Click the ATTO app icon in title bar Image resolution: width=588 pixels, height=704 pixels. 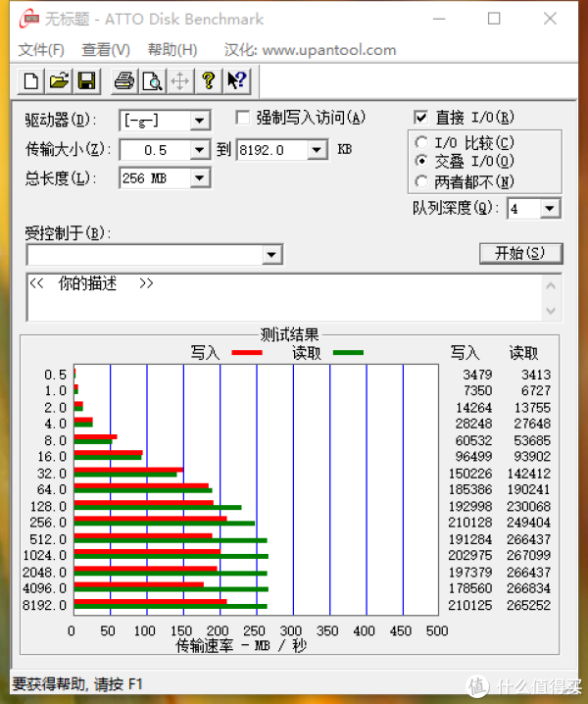(29, 19)
